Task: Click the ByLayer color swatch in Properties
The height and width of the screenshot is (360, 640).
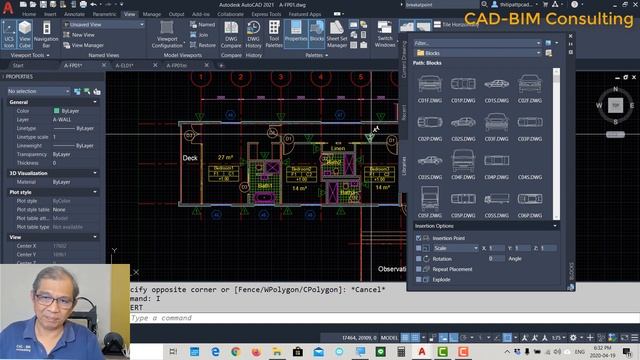Action: click(57, 111)
